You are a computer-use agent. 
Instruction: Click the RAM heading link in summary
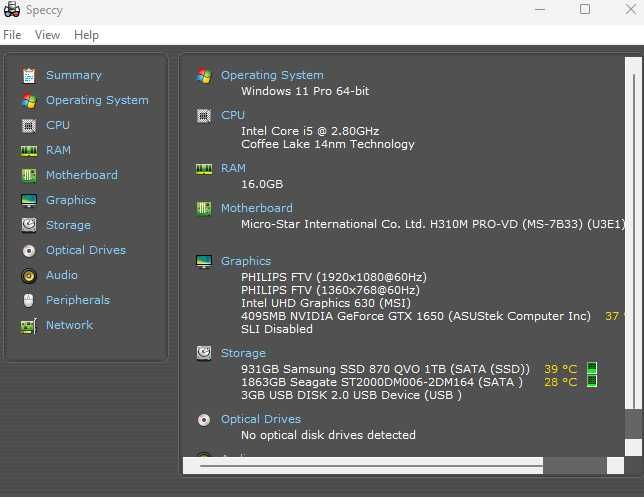click(233, 168)
